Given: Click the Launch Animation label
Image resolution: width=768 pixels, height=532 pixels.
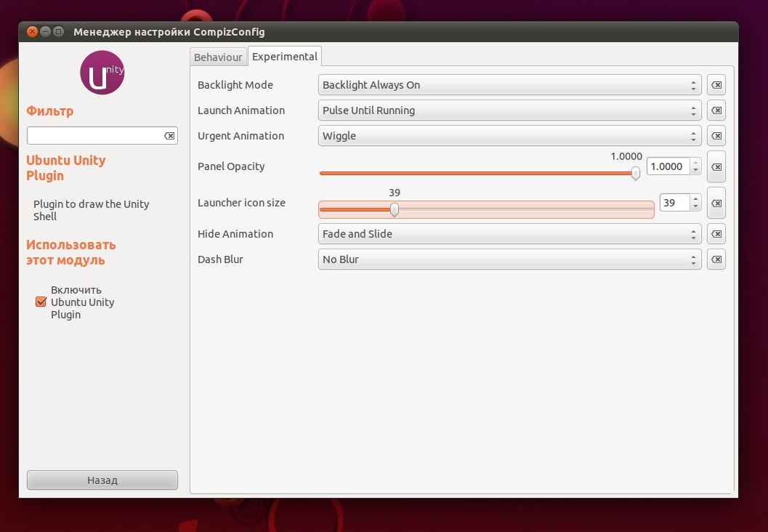Looking at the screenshot, I should click(241, 110).
